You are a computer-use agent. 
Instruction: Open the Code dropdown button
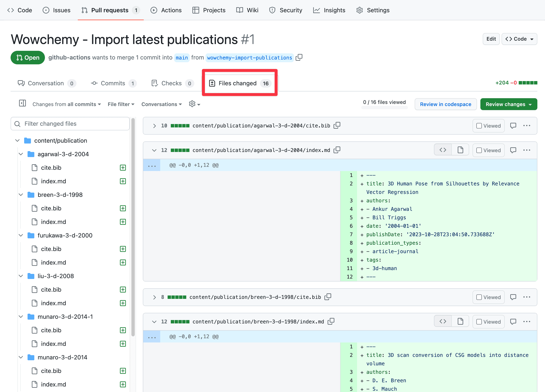[519, 39]
